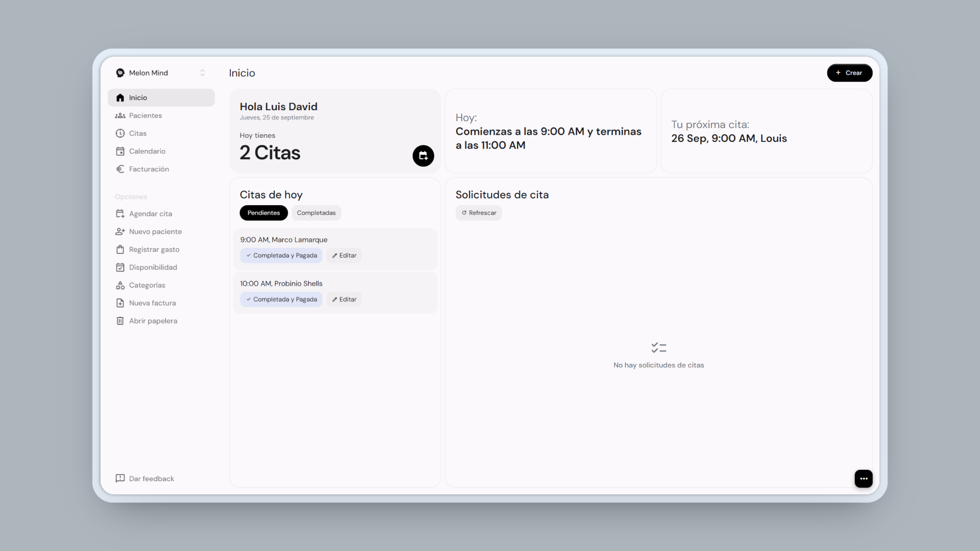Screen dimensions: 980x551
Task: Click Editar for Marco Lamarque appointment
Action: [x=344, y=256]
